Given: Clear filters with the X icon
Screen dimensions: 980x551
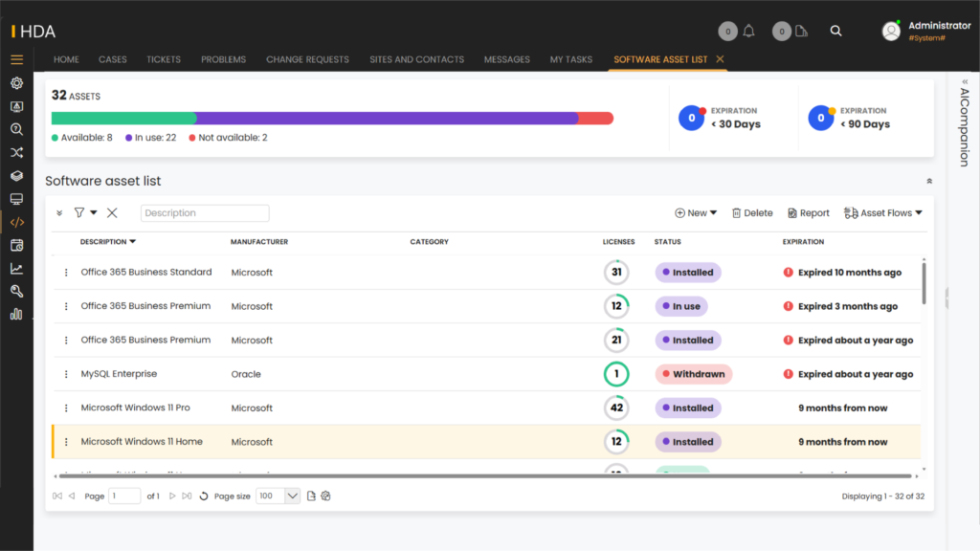Looking at the screenshot, I should tap(112, 213).
